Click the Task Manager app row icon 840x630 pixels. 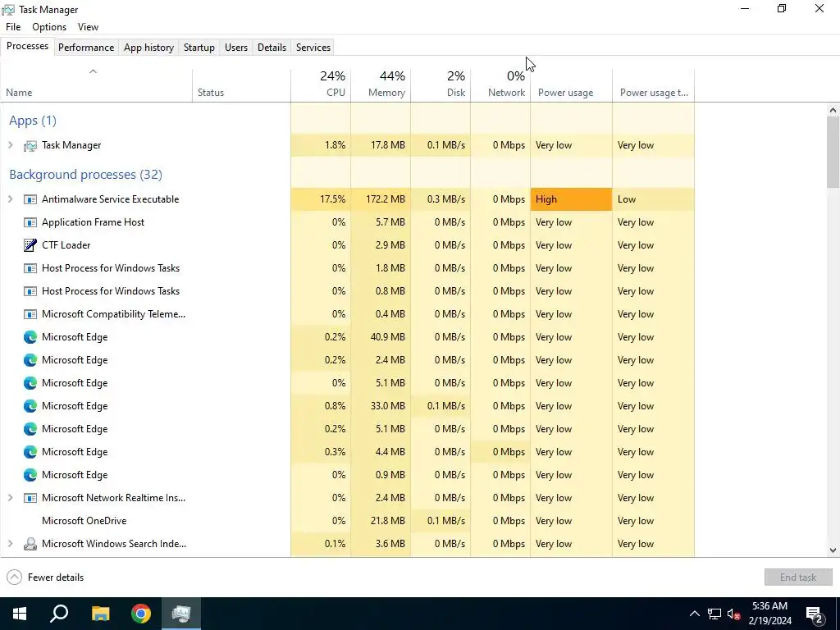[x=30, y=146]
